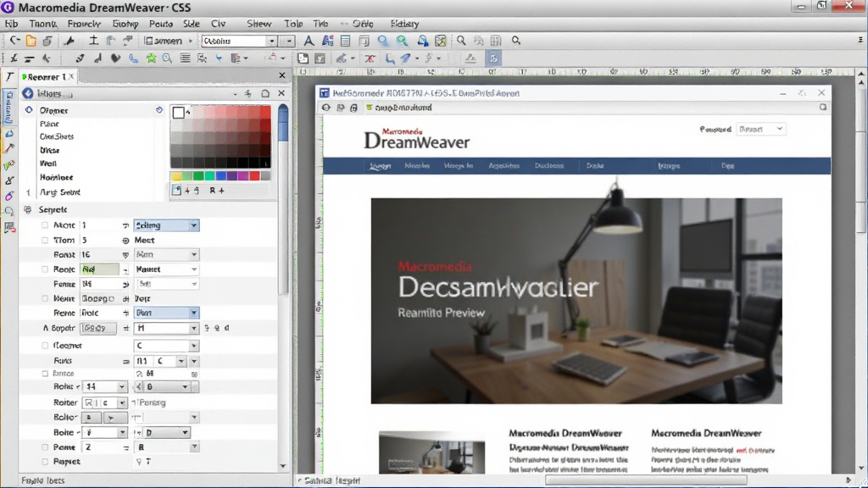Open the Fib menu
This screenshot has height=488, width=868.
tap(11, 24)
